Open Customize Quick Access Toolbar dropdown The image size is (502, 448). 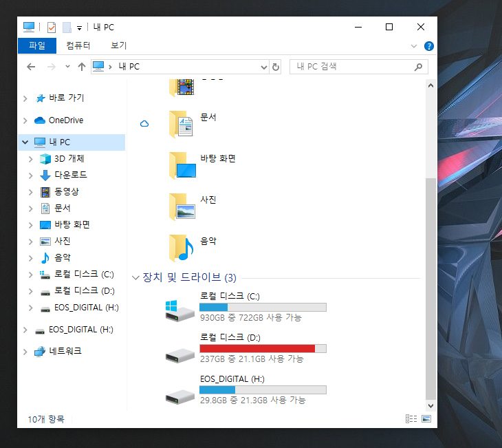79,28
